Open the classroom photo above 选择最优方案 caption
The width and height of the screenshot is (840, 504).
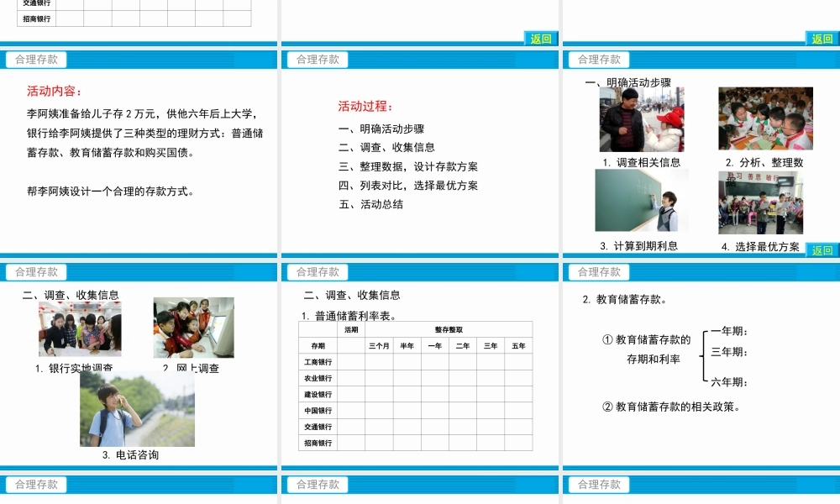[761, 202]
